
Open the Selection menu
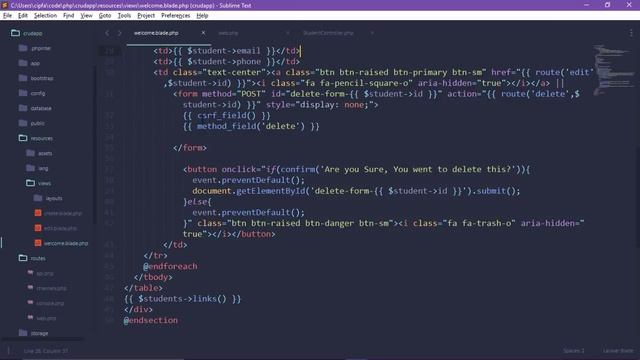(45, 16)
